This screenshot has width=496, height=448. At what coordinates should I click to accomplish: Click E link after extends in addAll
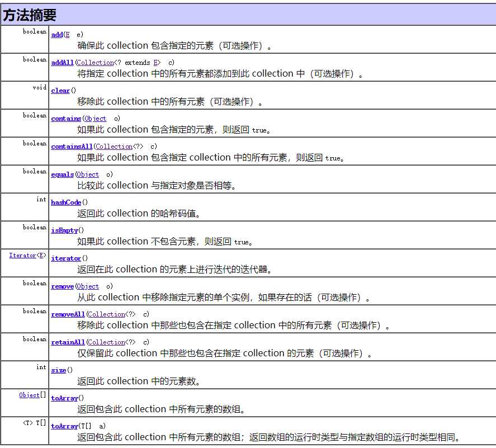point(155,63)
